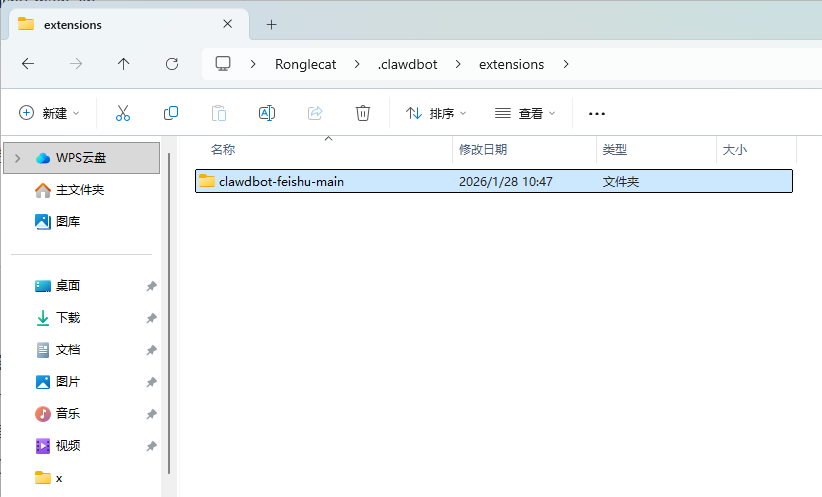Open the 新建 dropdown menu
Screen dimensions: 822x497
coord(50,113)
